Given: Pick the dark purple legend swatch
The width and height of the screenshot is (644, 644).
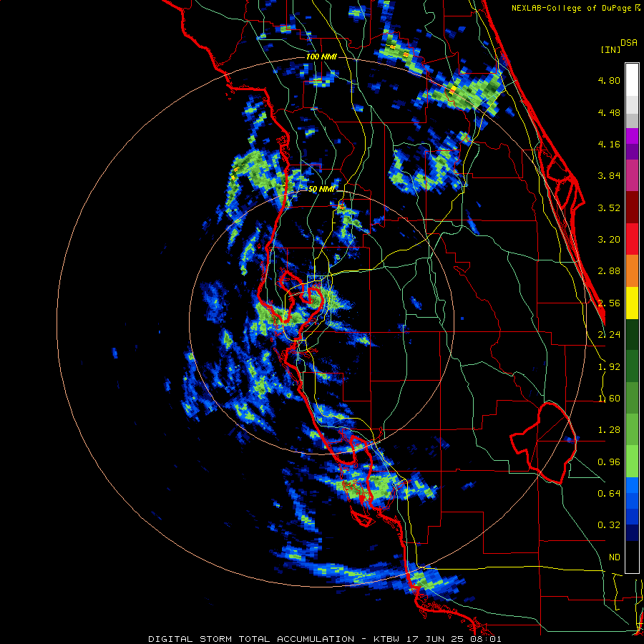Looking at the screenshot, I should click(x=632, y=152).
